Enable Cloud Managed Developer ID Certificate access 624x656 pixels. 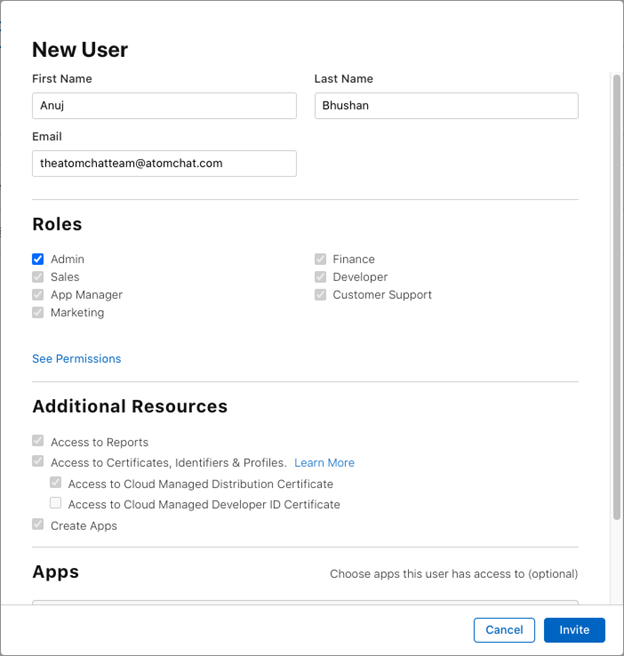pos(56,502)
